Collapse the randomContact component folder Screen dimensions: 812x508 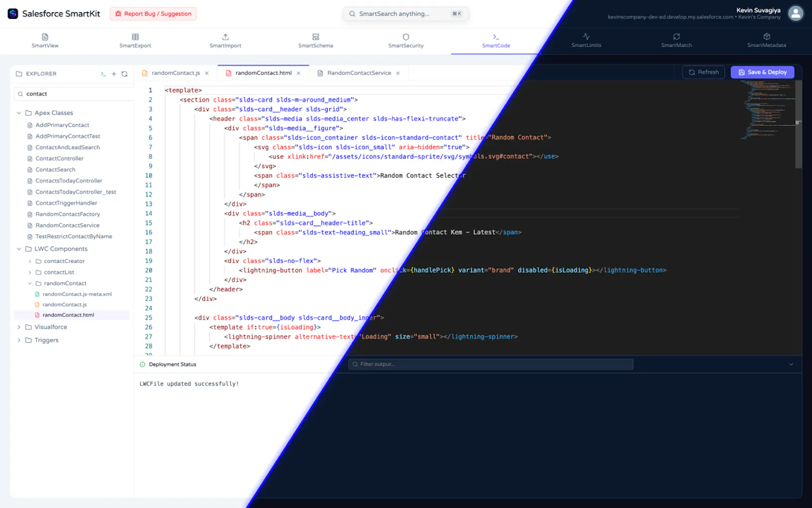point(30,283)
